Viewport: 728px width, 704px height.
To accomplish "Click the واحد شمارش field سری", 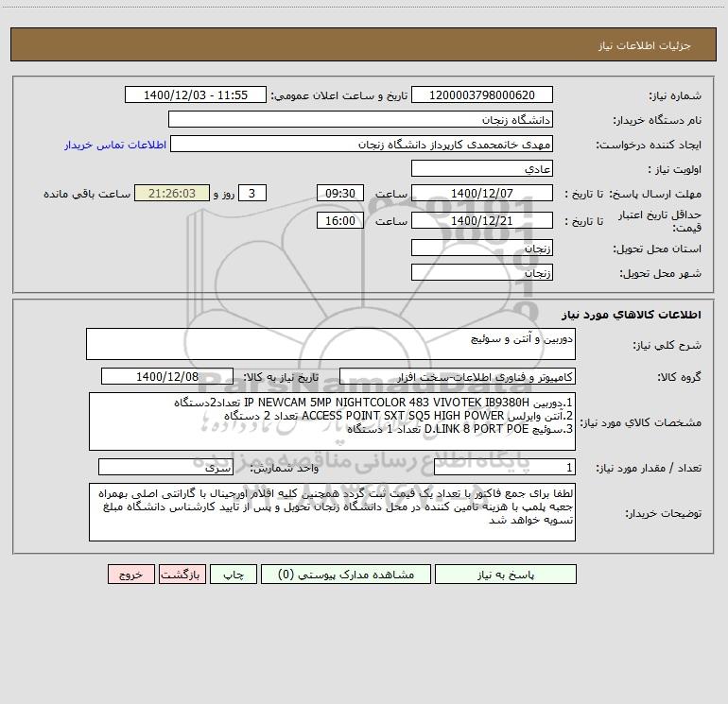I will click(165, 467).
